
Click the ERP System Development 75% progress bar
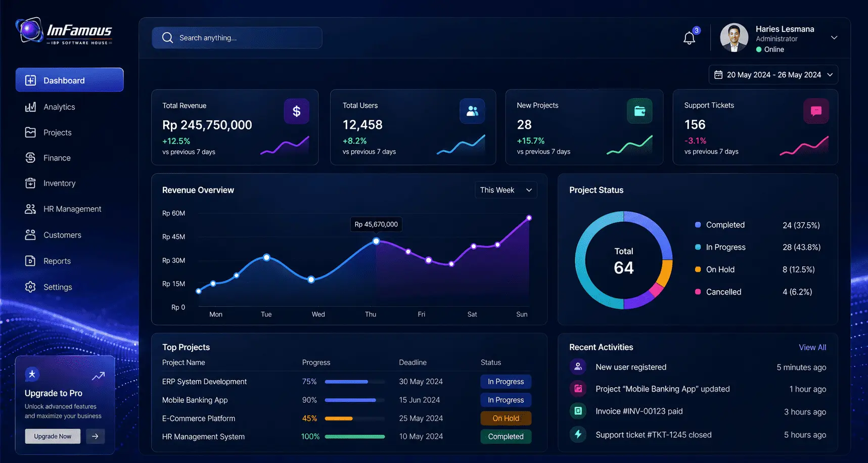[355, 382]
